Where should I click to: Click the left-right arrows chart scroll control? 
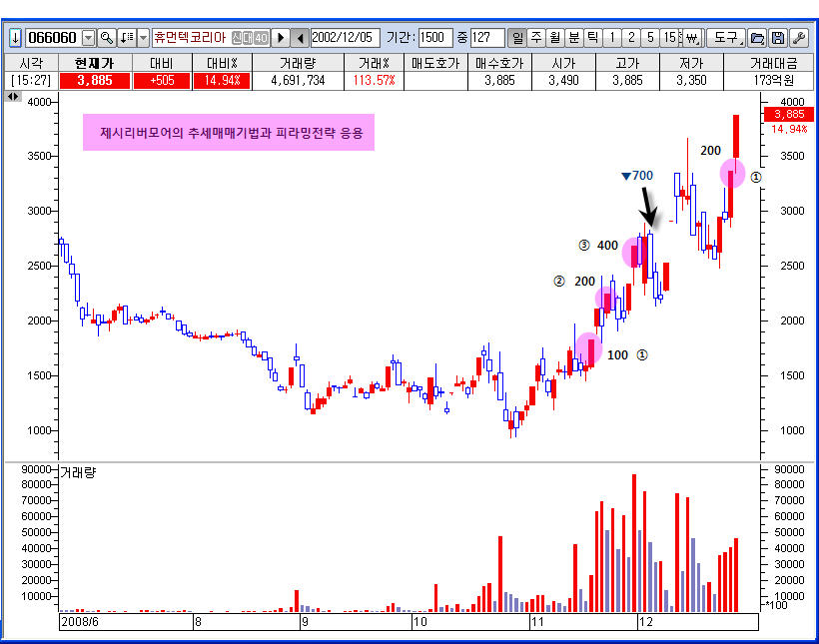coord(13,96)
